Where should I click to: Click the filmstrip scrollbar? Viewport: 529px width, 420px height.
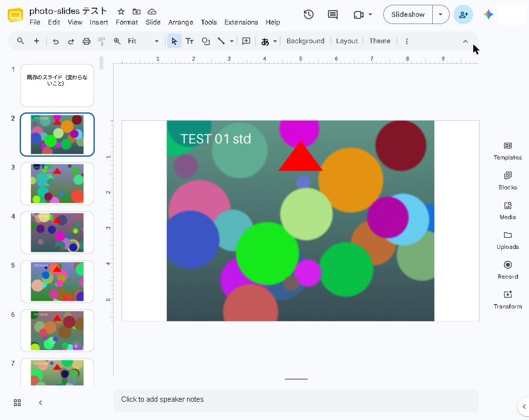pyautogui.click(x=101, y=63)
